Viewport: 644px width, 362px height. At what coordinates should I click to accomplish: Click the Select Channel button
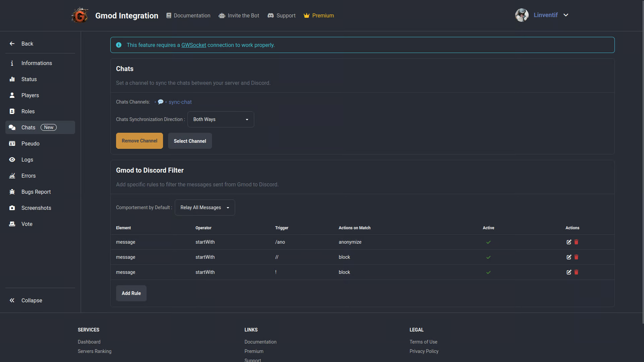[190, 141]
